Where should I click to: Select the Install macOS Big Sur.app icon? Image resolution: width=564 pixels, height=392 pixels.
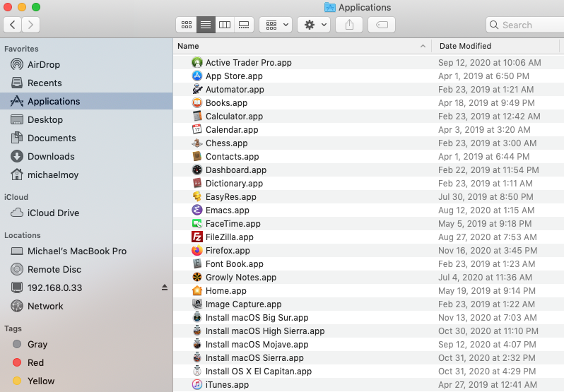click(196, 317)
